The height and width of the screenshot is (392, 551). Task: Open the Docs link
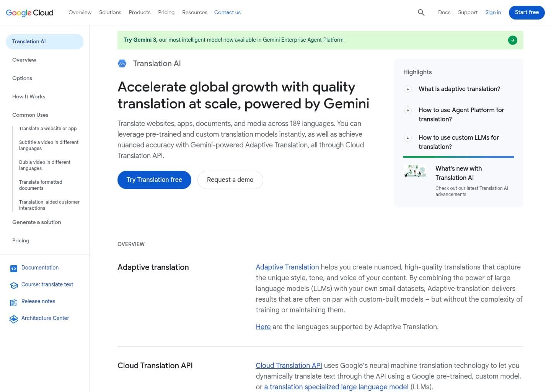pos(444,12)
